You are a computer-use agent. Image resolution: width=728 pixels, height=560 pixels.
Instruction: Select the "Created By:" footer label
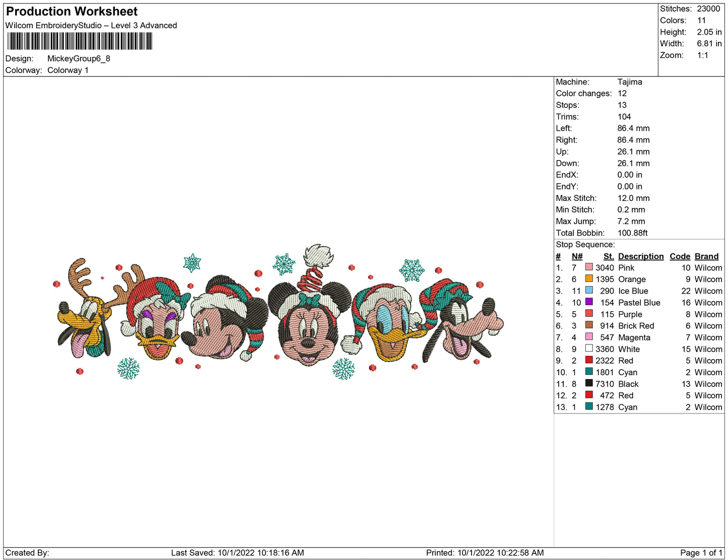tap(27, 553)
